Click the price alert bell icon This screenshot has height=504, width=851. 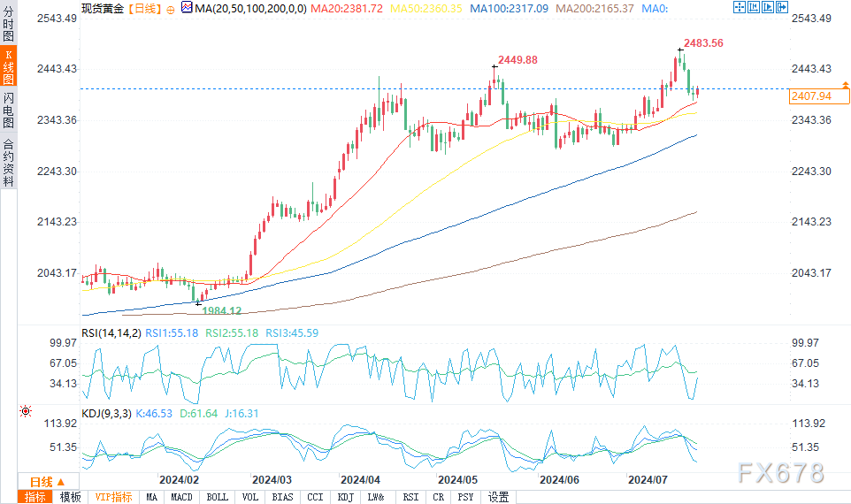pyautogui.click(x=845, y=82)
